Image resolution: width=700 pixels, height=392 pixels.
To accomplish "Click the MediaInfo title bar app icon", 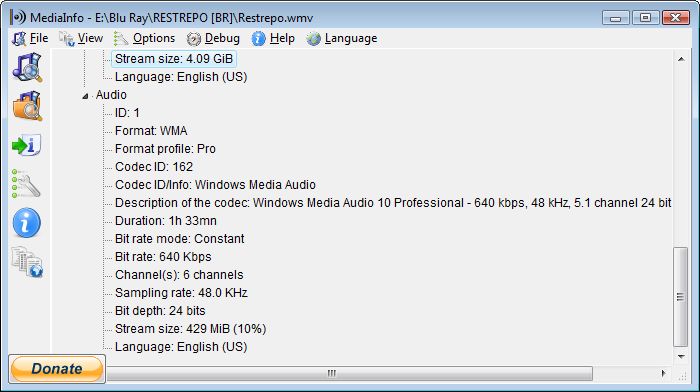I will (18, 17).
